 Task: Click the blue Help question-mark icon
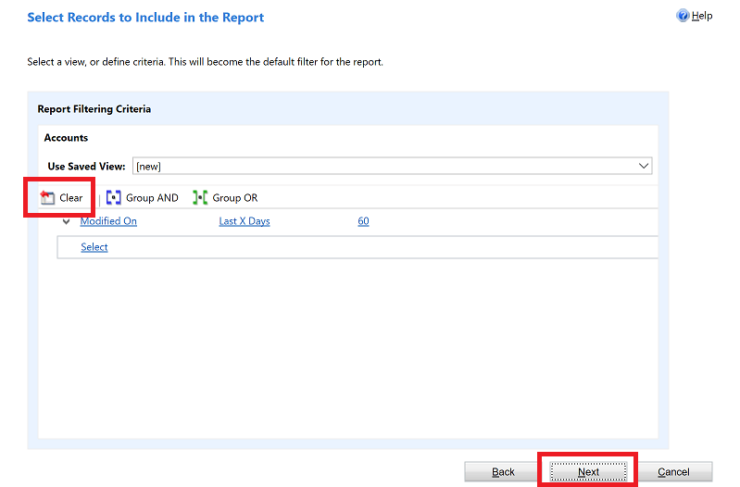click(682, 16)
